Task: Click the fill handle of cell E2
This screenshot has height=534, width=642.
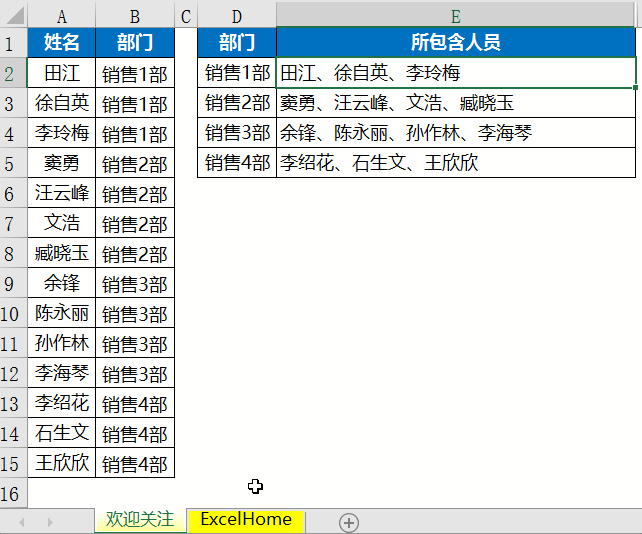Action: point(635,87)
